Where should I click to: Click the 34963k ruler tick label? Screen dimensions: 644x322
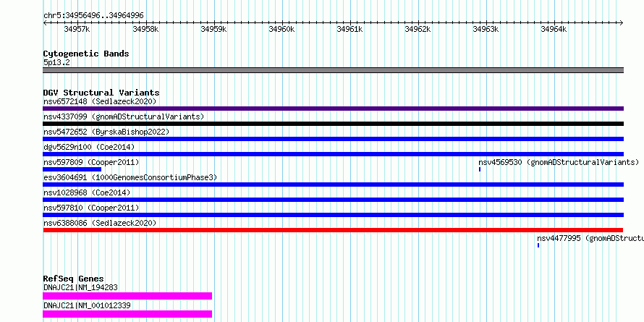[486, 29]
